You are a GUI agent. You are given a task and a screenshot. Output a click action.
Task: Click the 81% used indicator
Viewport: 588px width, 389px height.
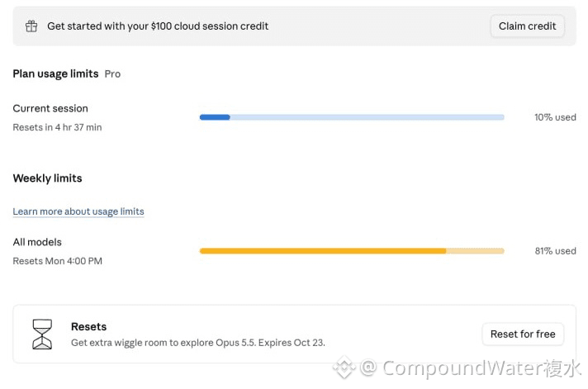coord(555,251)
